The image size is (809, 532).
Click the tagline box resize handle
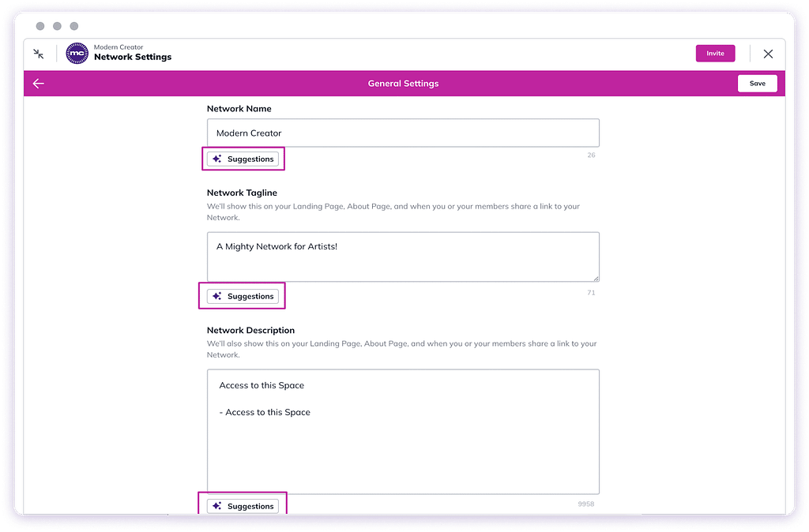[596, 278]
